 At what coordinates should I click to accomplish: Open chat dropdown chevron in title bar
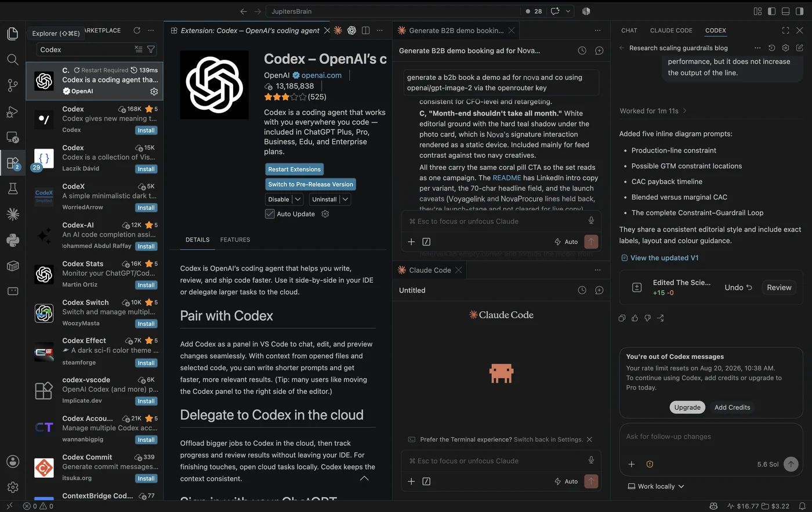coord(568,11)
